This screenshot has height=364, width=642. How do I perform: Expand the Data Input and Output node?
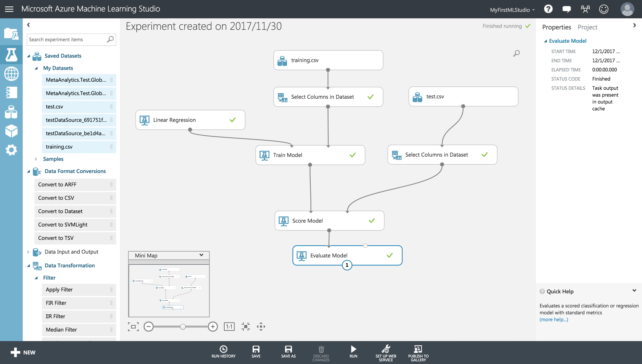pos(28,252)
